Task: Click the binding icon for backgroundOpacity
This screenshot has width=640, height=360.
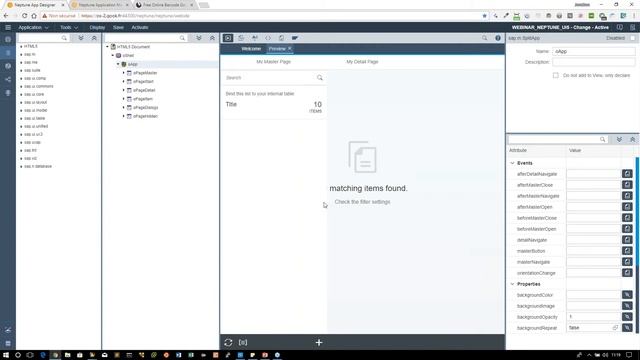Action: tap(627, 317)
